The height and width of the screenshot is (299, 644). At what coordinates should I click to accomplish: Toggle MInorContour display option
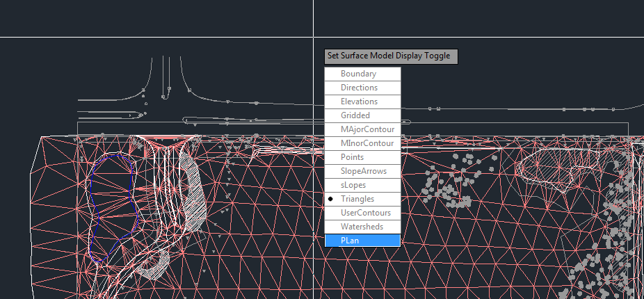[x=362, y=144]
